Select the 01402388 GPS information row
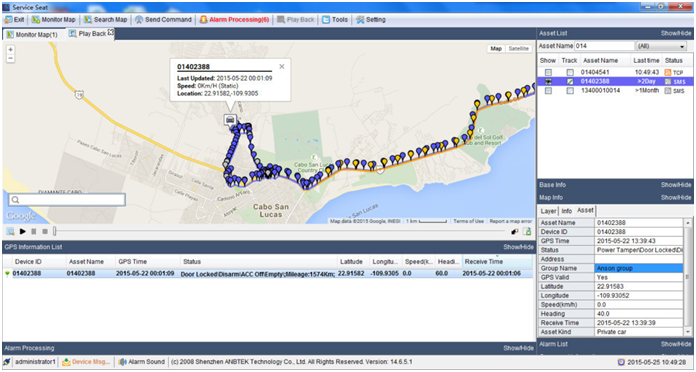Viewport: 696px width, 372px height. click(268, 274)
